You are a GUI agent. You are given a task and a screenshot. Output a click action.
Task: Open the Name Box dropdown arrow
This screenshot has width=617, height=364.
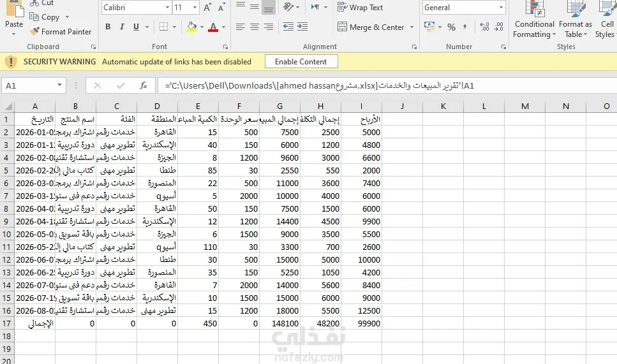pos(59,85)
